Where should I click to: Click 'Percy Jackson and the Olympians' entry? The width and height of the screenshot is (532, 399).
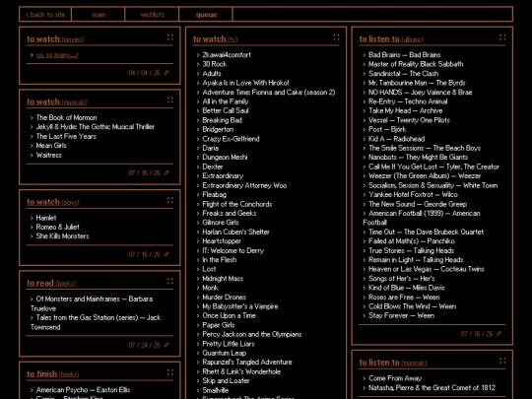coord(252,334)
